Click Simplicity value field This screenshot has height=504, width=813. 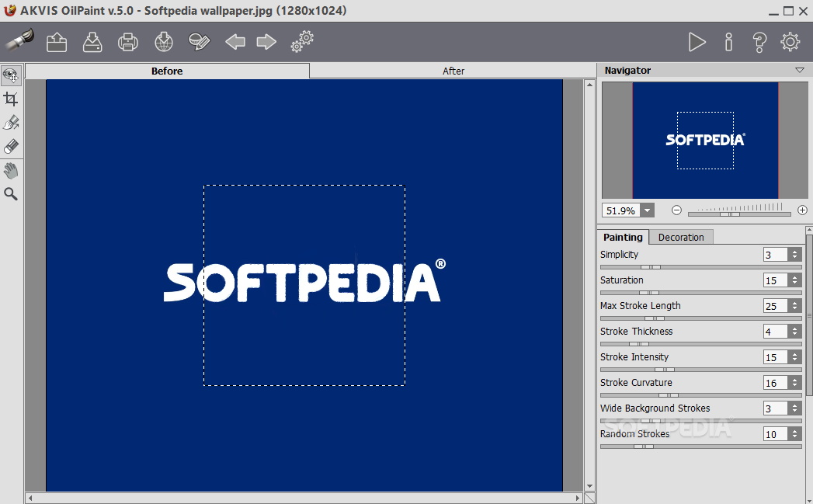click(775, 255)
